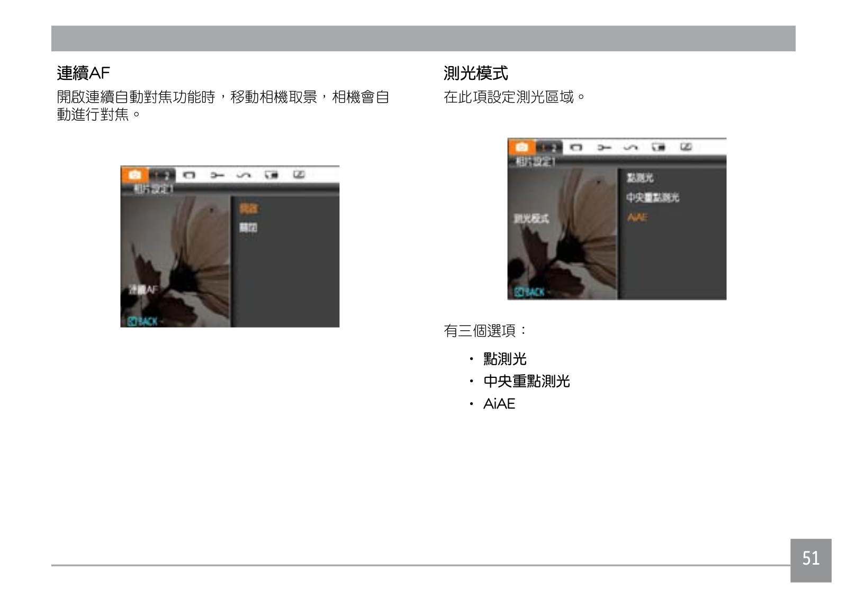
Task: Select the curved cable icon in Continuous AF screen
Action: [x=244, y=175]
